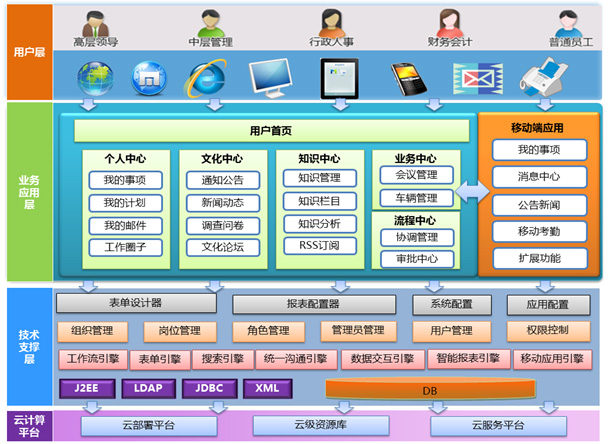
Task: Click 新闻动态 in 文化中心
Action: tap(223, 203)
